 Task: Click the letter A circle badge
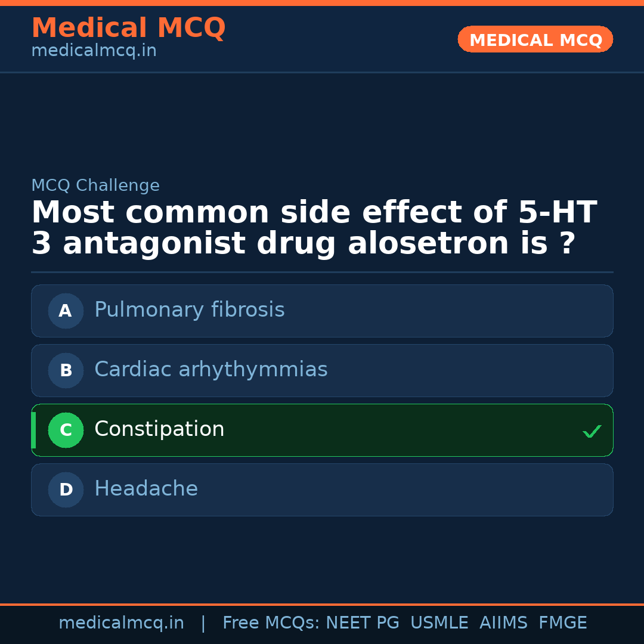[66, 311]
